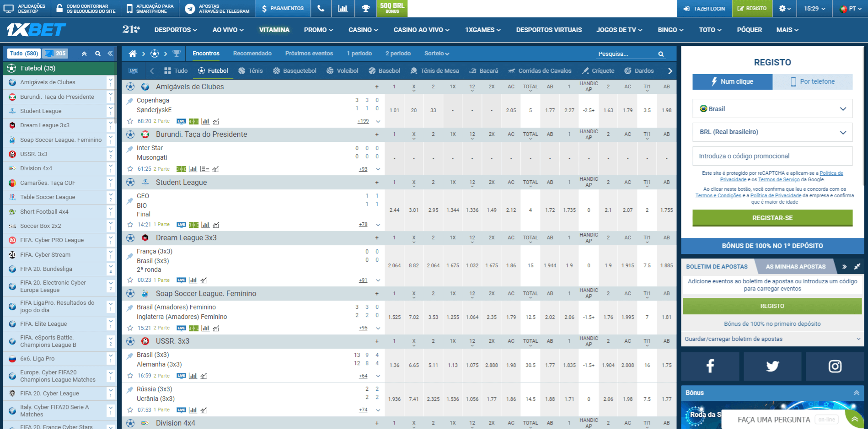Go to the 1XBET home logo

(x=36, y=30)
